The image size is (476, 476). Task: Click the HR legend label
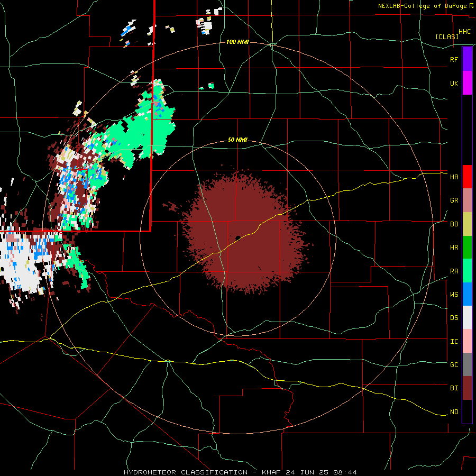coord(454,248)
